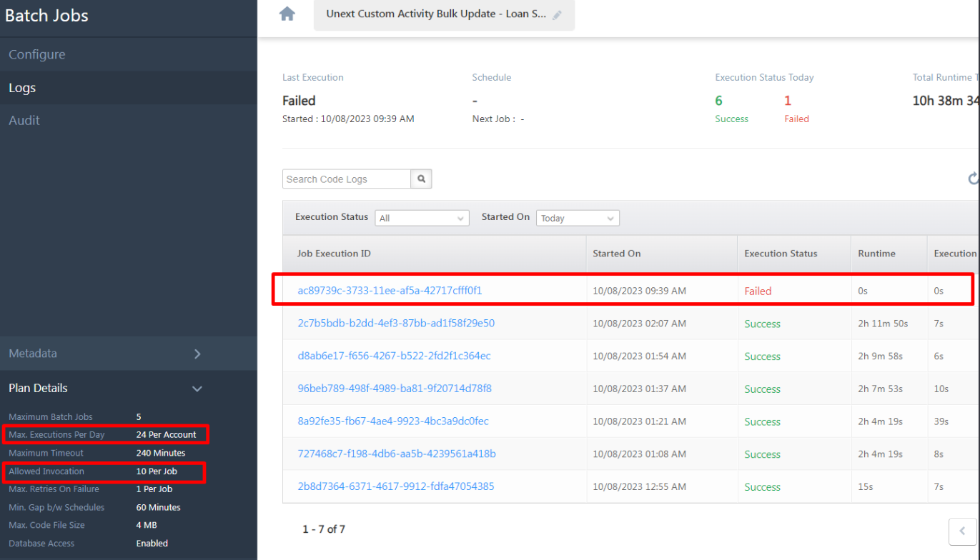Click the Execution Status column header

click(781, 254)
